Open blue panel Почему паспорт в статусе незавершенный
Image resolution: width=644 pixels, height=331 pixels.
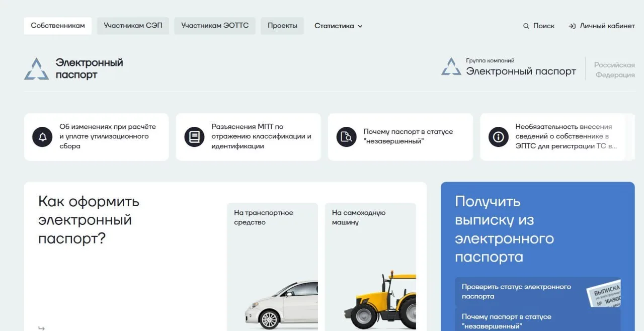538,320
